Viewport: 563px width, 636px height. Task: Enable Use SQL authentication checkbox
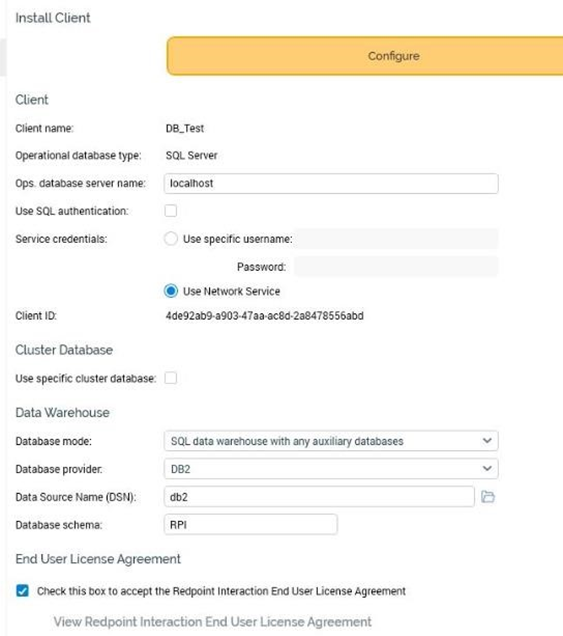click(x=171, y=211)
